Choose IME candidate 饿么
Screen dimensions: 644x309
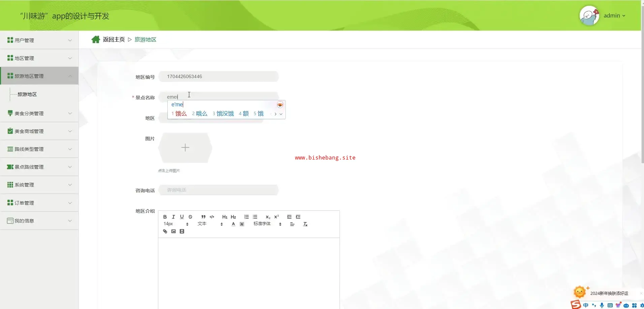(179, 114)
